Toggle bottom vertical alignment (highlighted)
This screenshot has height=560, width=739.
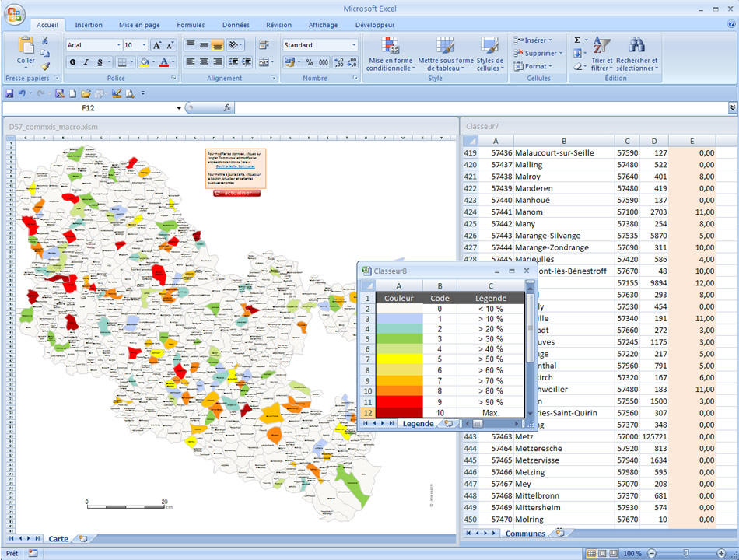217,45
